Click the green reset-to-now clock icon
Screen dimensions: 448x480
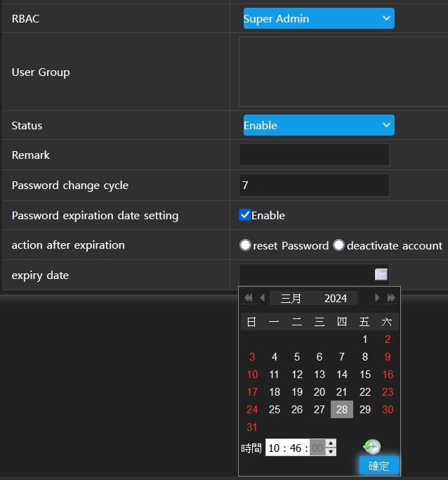[372, 446]
